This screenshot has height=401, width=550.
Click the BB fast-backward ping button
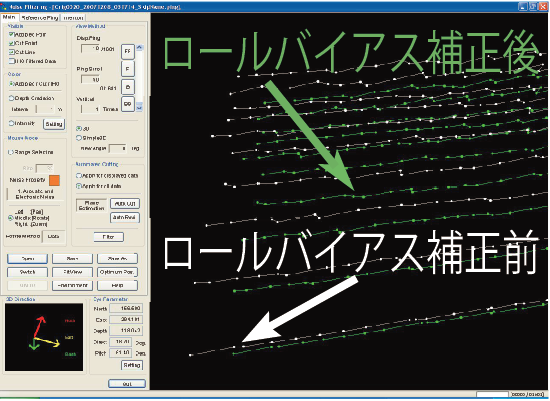coord(128,104)
